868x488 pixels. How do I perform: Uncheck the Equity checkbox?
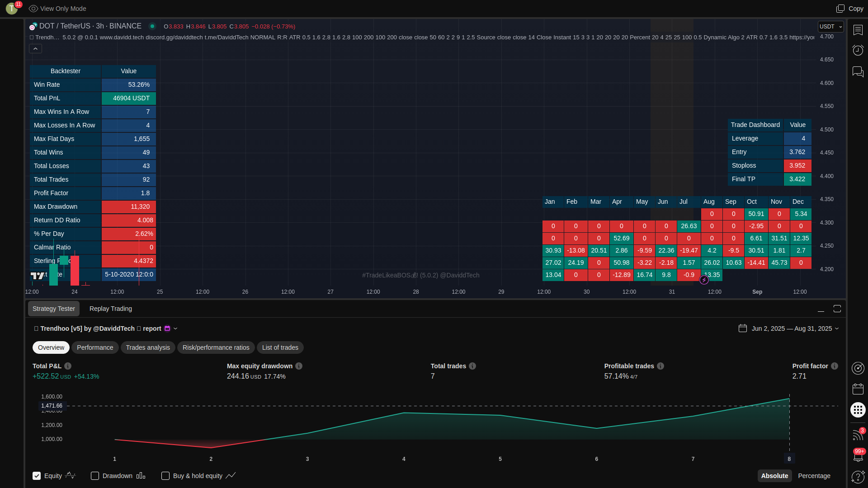pos(37,476)
